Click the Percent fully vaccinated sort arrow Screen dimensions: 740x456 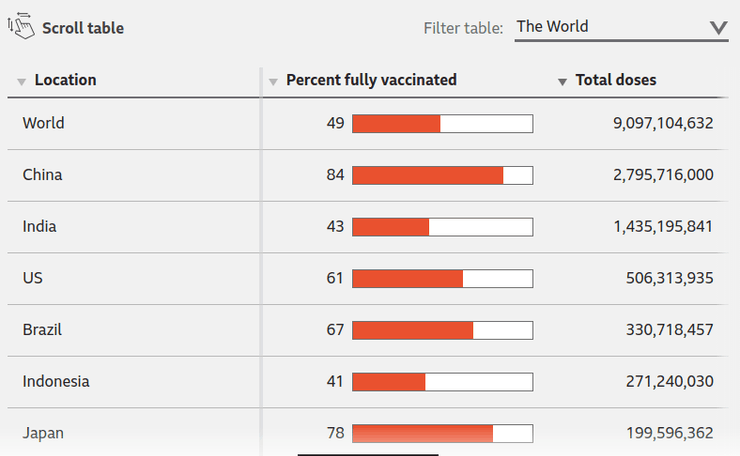pyautogui.click(x=273, y=81)
